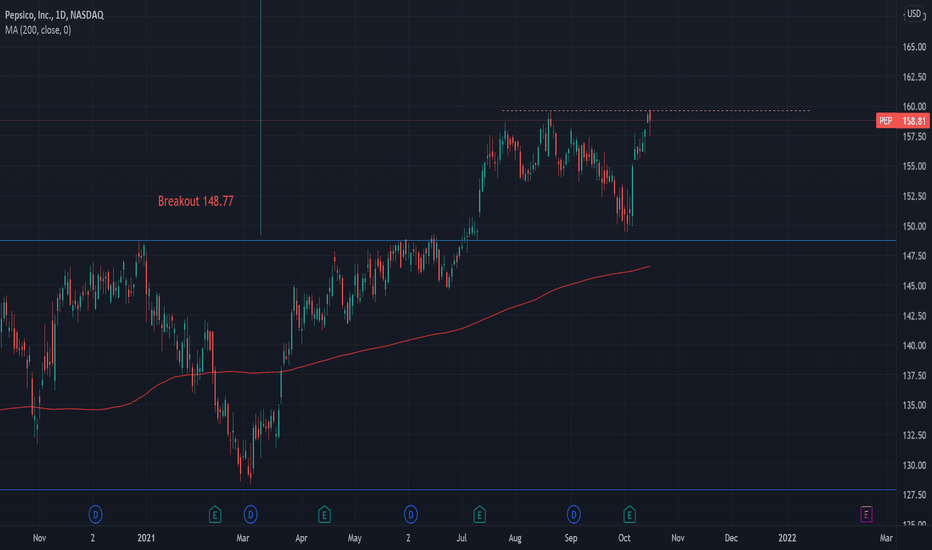Click the Dec label on time axis
Viewport: 932px width, 550px height.
[x=731, y=538]
